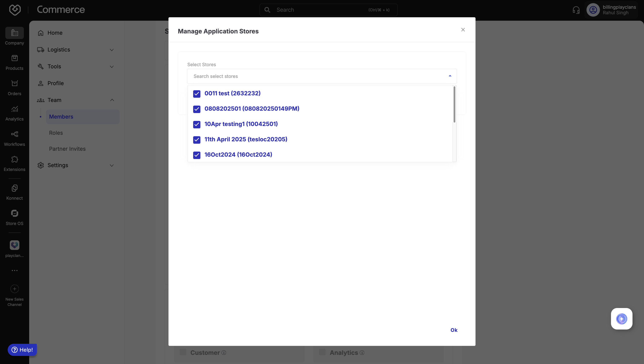The height and width of the screenshot is (364, 644).
Task: Open the Roles menu item
Action: [x=56, y=133]
